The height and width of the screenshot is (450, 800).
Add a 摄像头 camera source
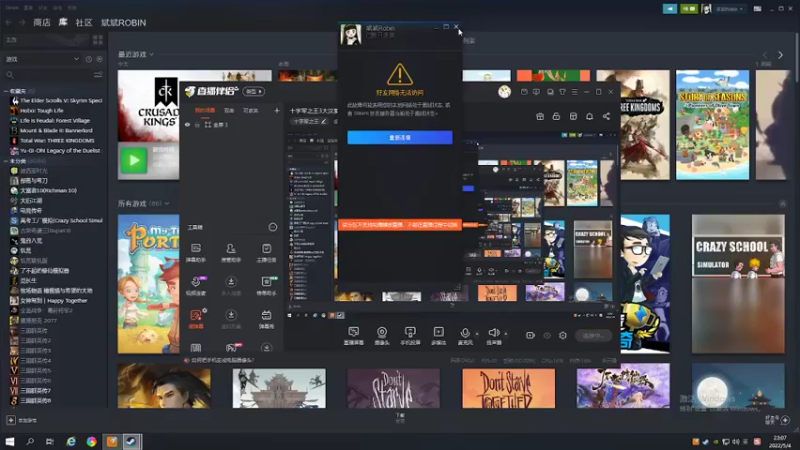pos(382,335)
